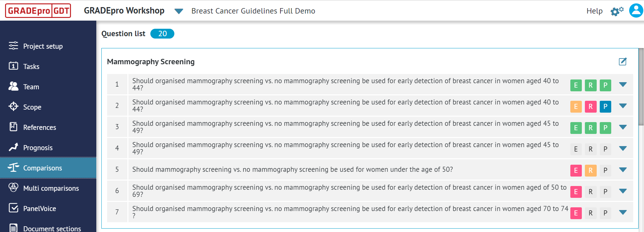Image resolution: width=644 pixels, height=232 pixels.
Task: Select the Tasks sidebar icon
Action: pyautogui.click(x=31, y=66)
